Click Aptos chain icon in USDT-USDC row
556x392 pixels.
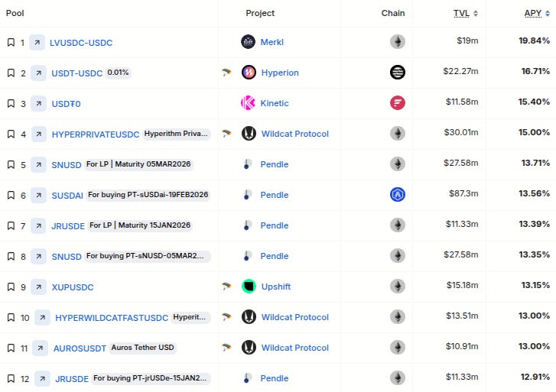[x=398, y=72]
